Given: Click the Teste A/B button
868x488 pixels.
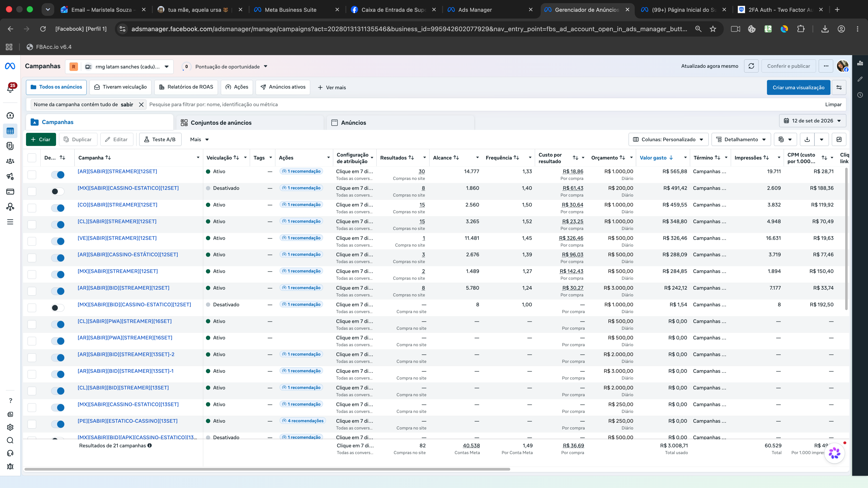Looking at the screenshot, I should pyautogui.click(x=160, y=139).
